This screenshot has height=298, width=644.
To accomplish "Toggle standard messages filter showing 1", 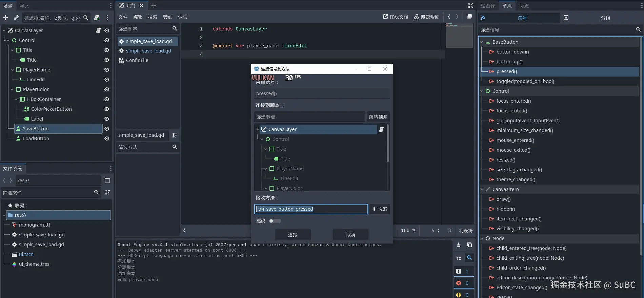I will tap(463, 271).
